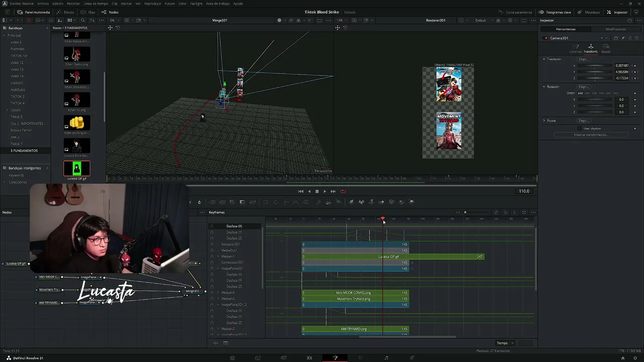Toggle keyframe diamond for Traslación Z

click(x=635, y=78)
